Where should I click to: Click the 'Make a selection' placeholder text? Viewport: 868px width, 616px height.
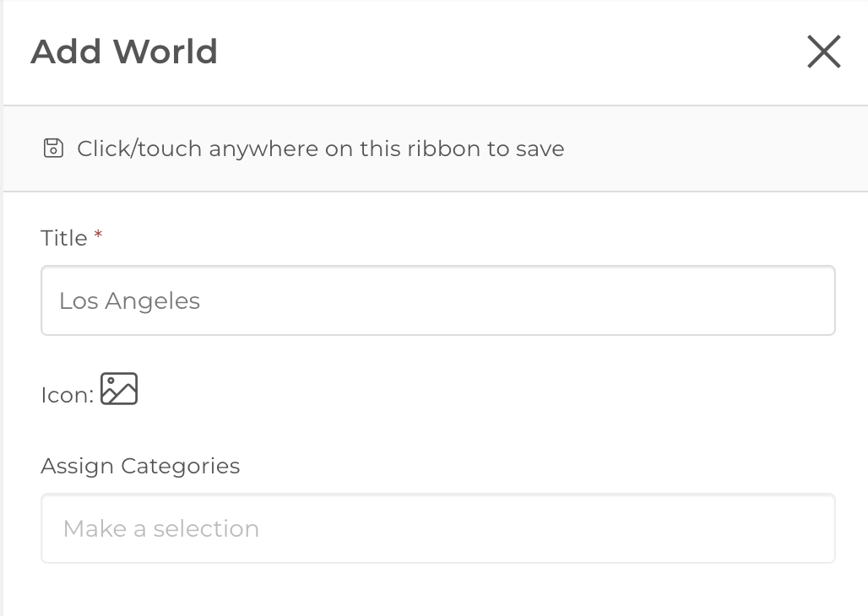coord(160,529)
